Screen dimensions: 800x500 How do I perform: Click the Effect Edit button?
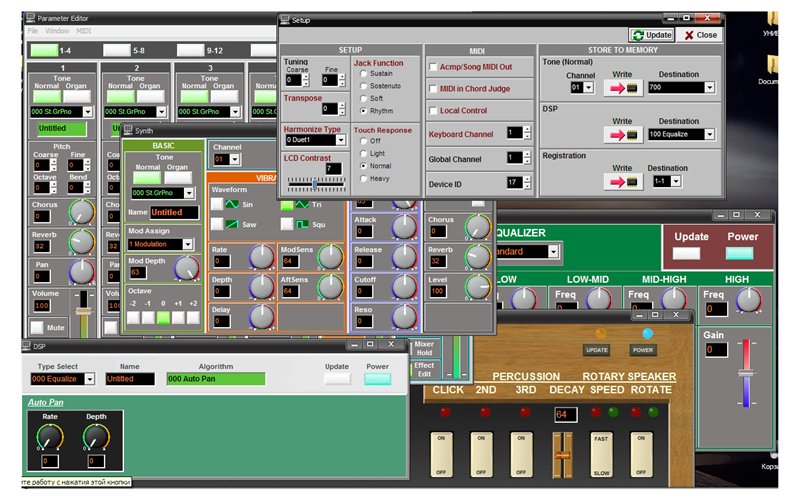click(x=423, y=370)
